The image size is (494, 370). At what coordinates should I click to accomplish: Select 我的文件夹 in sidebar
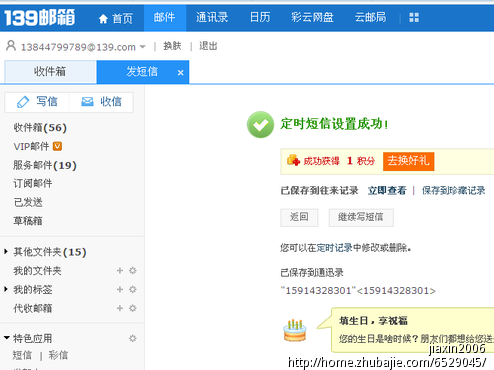[37, 271]
